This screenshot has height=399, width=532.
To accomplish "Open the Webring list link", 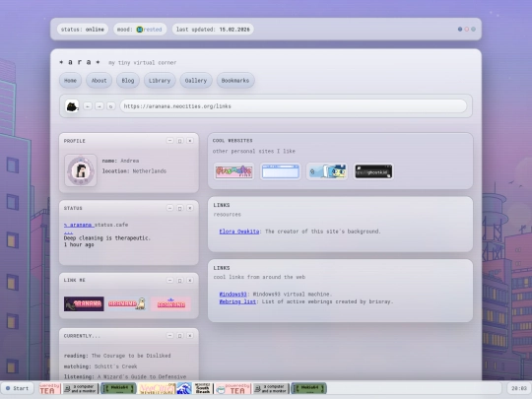I will click(x=237, y=301).
